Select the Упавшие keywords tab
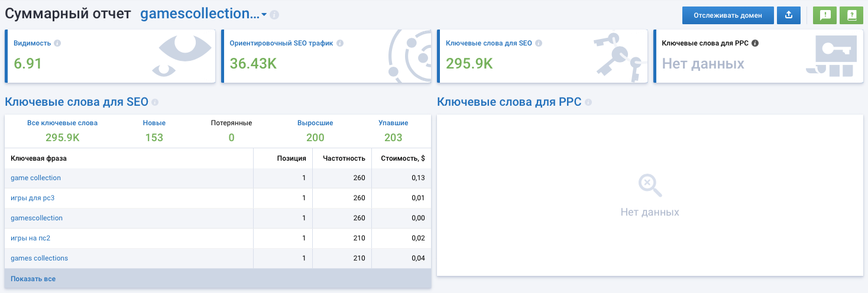Image resolution: width=868 pixels, height=293 pixels. click(x=393, y=123)
